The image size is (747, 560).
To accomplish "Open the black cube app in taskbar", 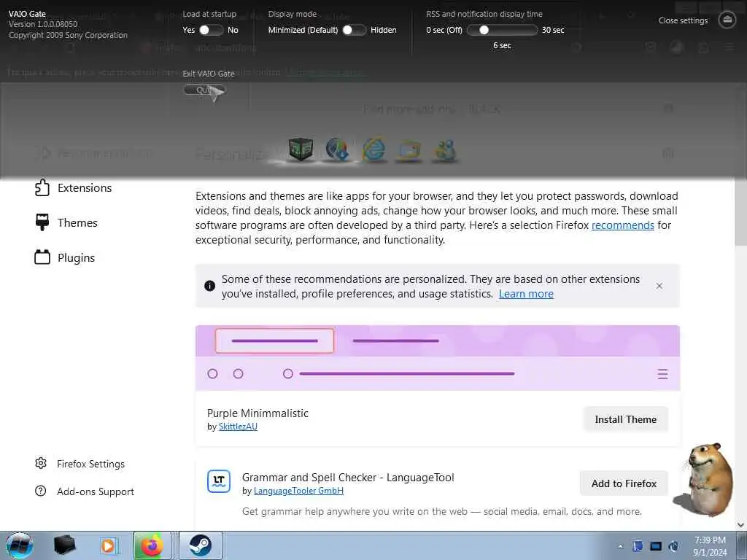I will pos(64,545).
